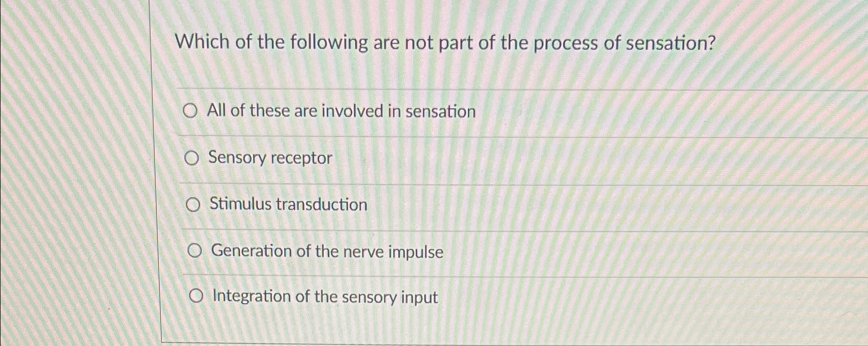The height and width of the screenshot is (346, 868).
Task: Select the 'All of these are involved in sensation' radio button
Action: [x=191, y=110]
